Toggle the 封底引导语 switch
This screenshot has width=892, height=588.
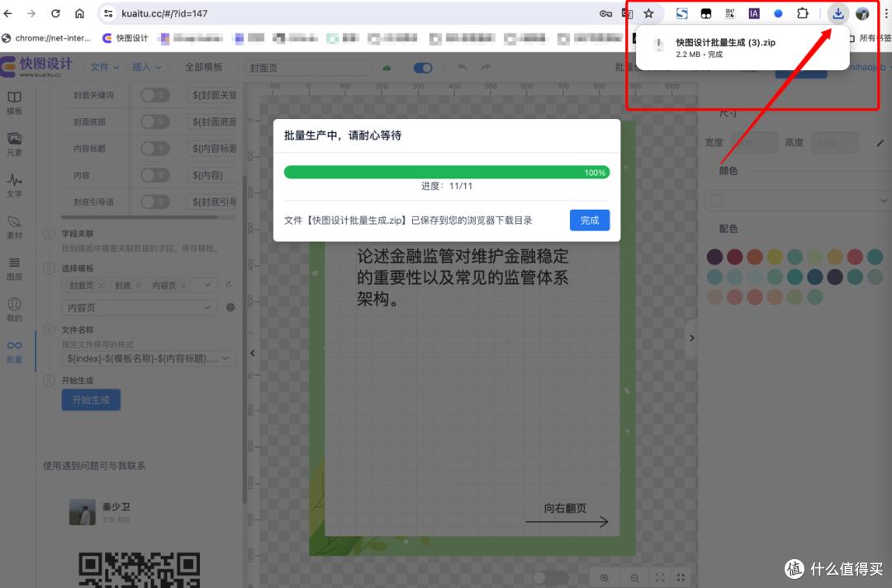(155, 202)
